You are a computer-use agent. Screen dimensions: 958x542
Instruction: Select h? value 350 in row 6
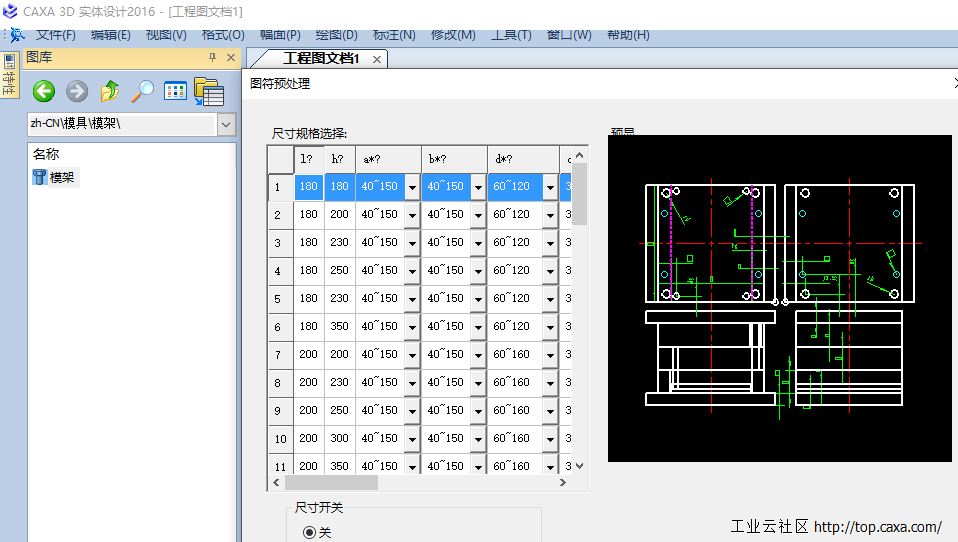pos(340,326)
